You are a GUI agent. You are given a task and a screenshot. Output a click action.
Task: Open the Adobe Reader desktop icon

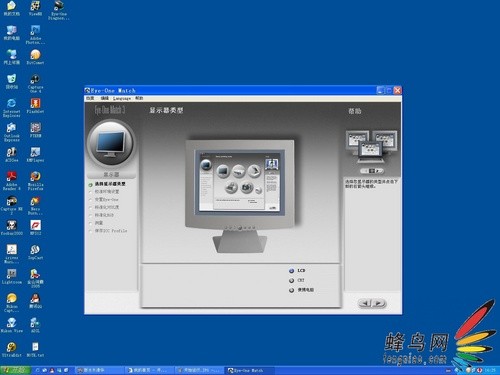point(12,180)
